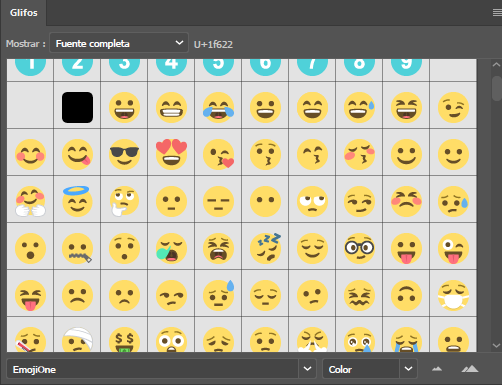This screenshot has width=502, height=385.
Task: Zoom out glyphs with small mountains button
Action: click(x=437, y=369)
